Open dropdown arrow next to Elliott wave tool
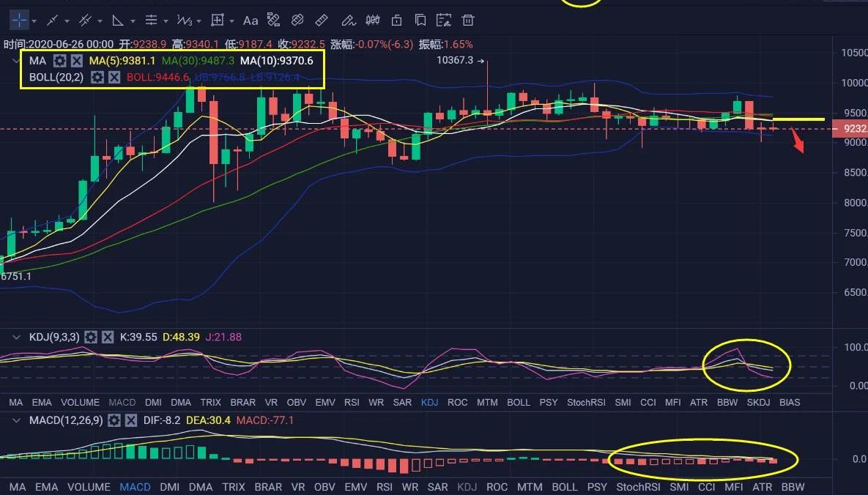The width and height of the screenshot is (868, 495). click(199, 21)
